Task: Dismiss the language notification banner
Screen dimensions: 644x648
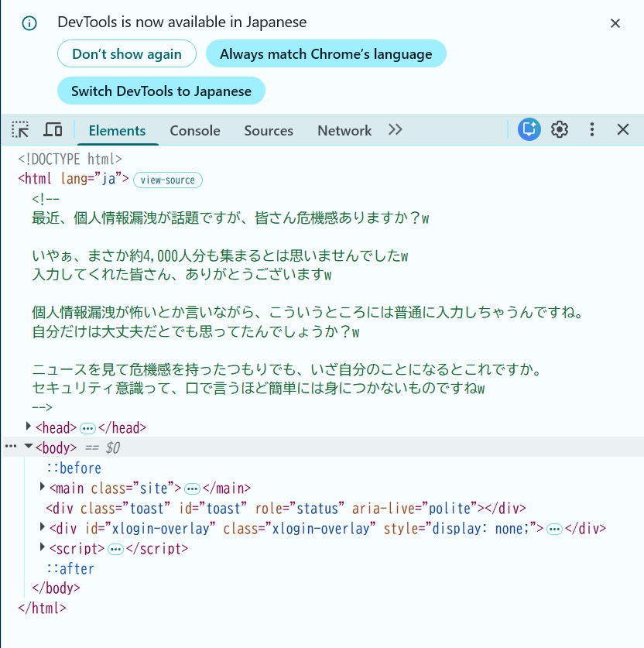Action: [x=615, y=23]
